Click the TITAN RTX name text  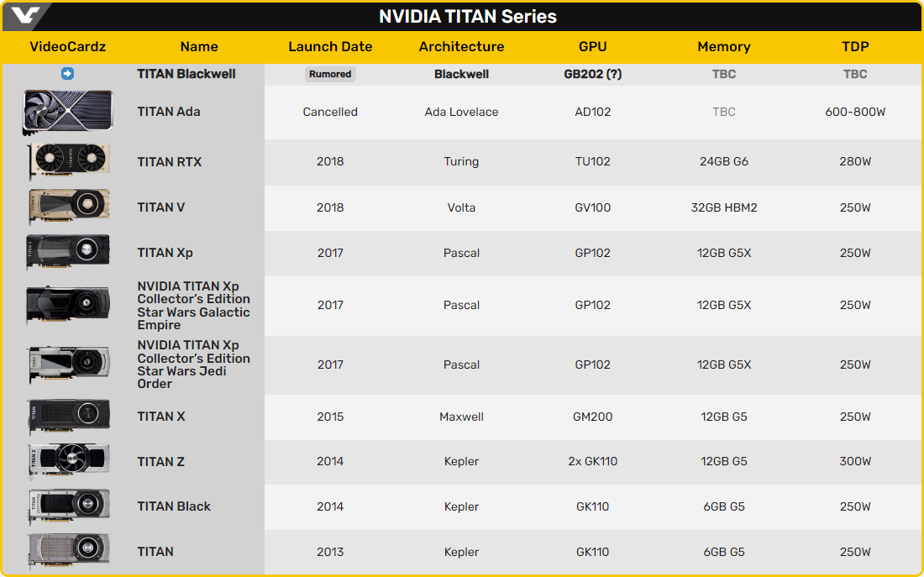pyautogui.click(x=170, y=161)
